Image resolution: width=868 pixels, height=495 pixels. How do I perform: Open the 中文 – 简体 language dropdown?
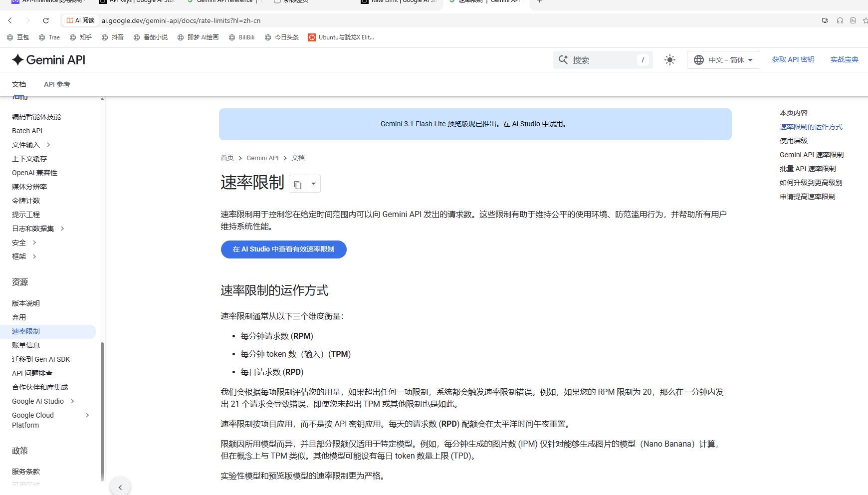tap(723, 60)
